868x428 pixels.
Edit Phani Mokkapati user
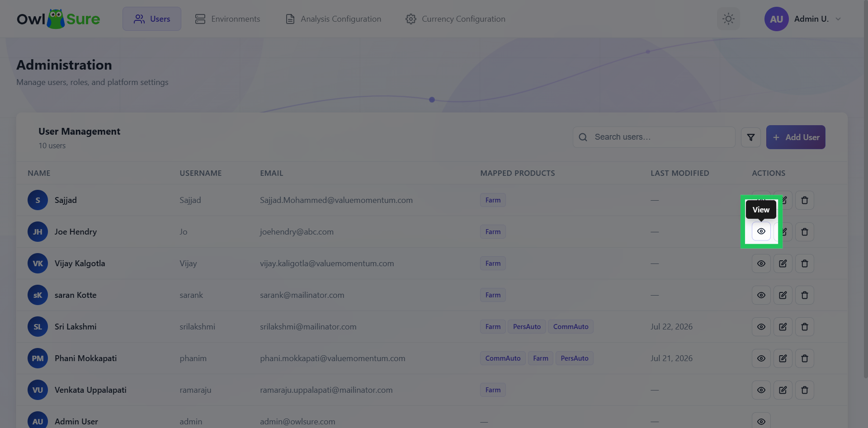(783, 358)
